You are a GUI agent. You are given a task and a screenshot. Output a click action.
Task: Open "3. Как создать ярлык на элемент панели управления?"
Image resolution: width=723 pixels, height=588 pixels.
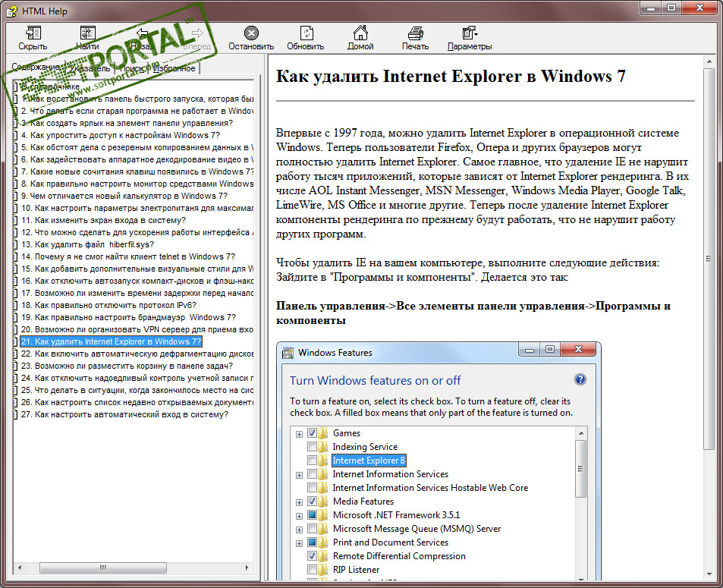[127, 123]
